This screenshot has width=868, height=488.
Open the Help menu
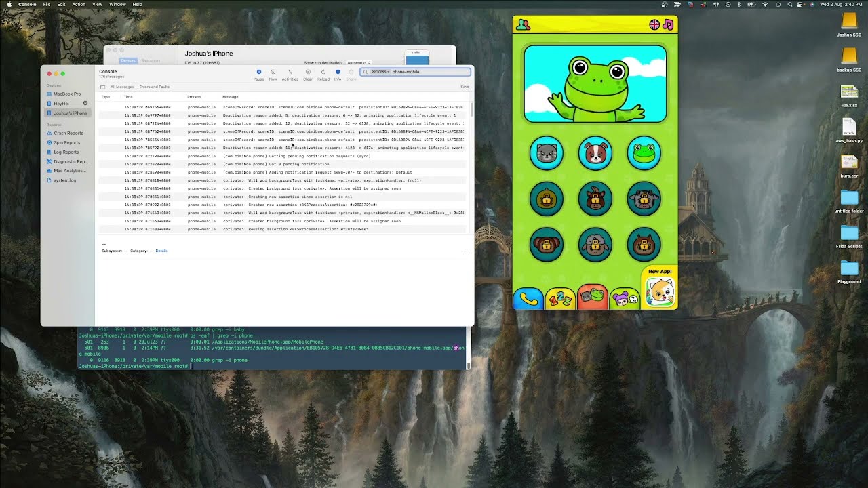coord(137,4)
